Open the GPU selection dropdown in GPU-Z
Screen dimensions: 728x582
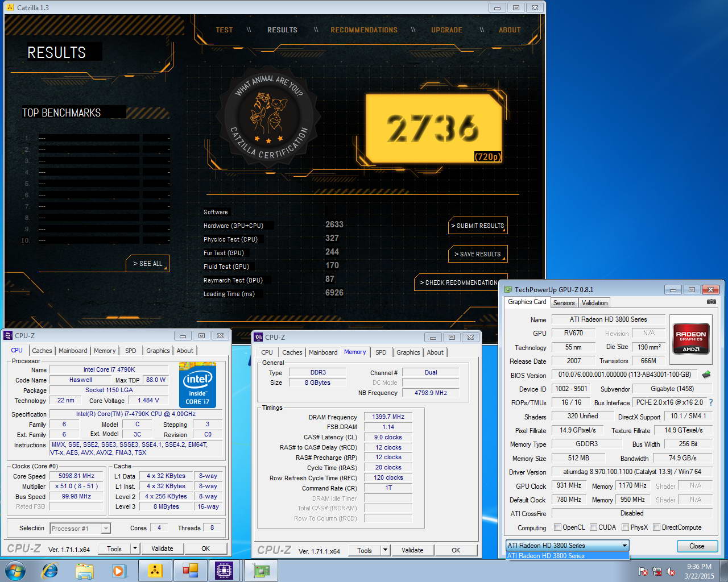click(x=567, y=546)
